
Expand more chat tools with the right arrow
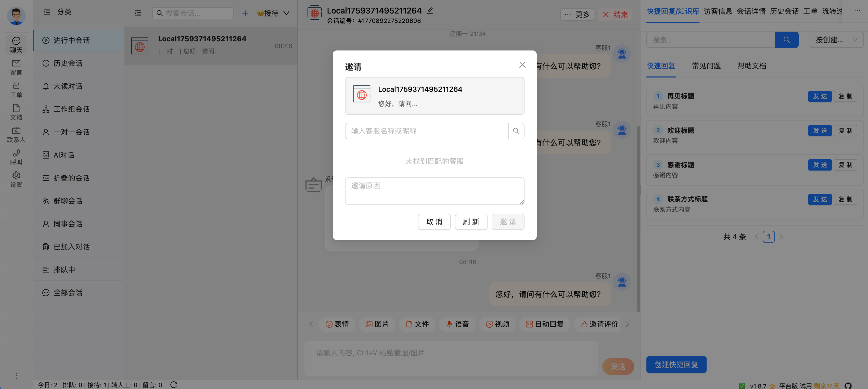point(627,324)
